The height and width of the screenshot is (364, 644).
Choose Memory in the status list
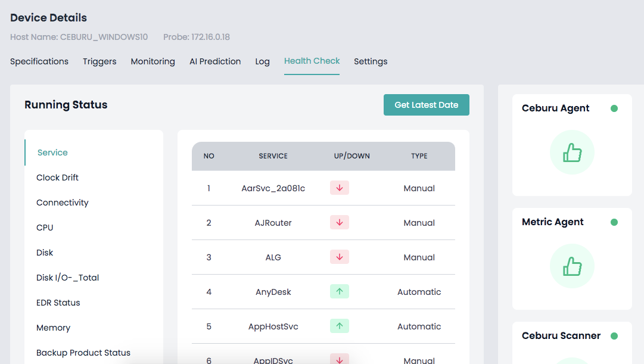coord(53,328)
